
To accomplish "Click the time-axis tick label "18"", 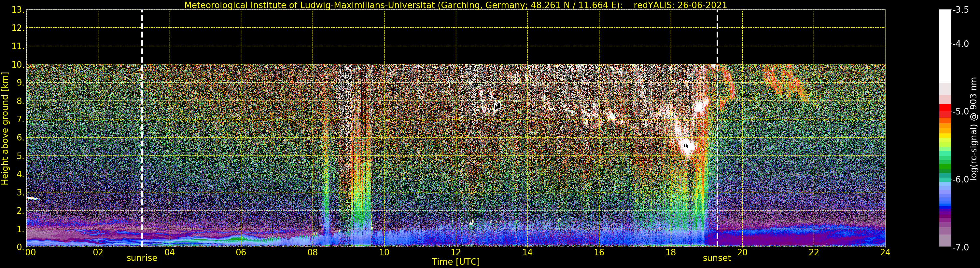I will coord(671,252).
